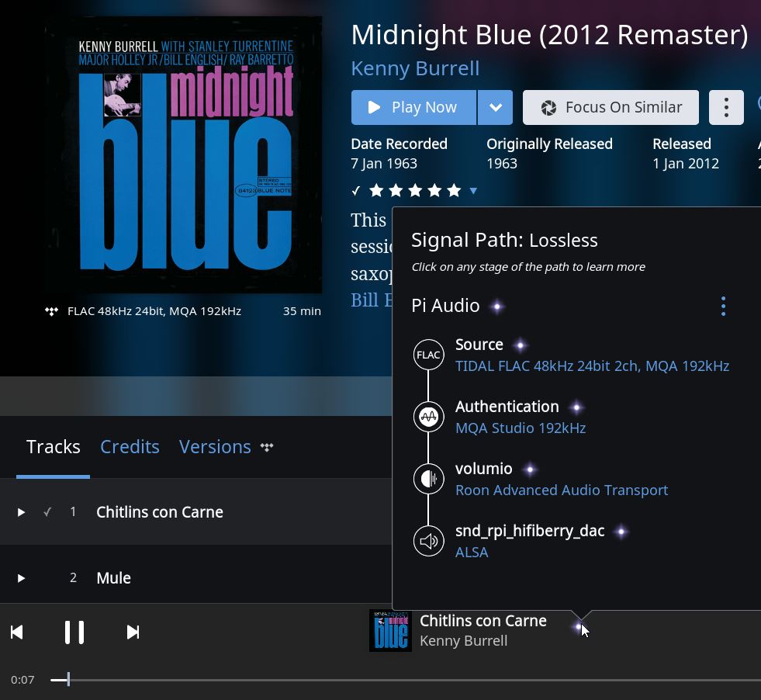Click the Midnight Blue album cover art

tap(183, 155)
